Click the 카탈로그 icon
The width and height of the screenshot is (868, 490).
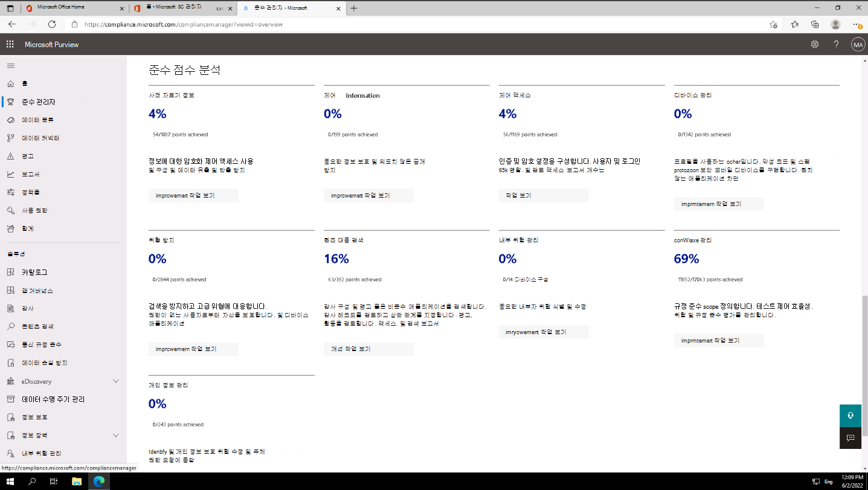click(10, 272)
